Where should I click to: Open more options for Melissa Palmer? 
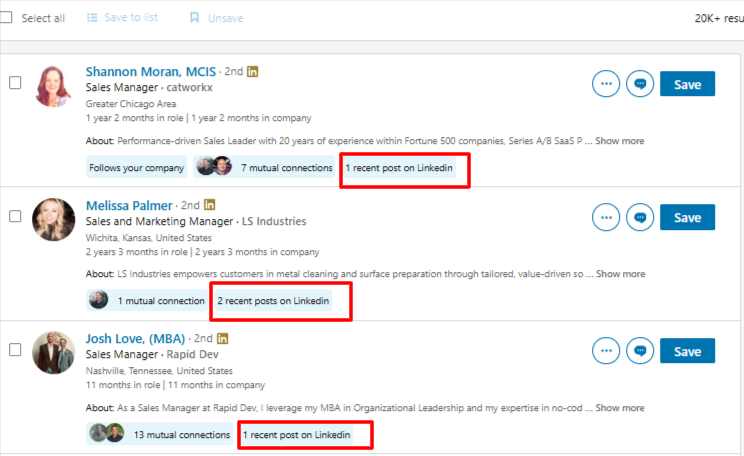click(606, 217)
